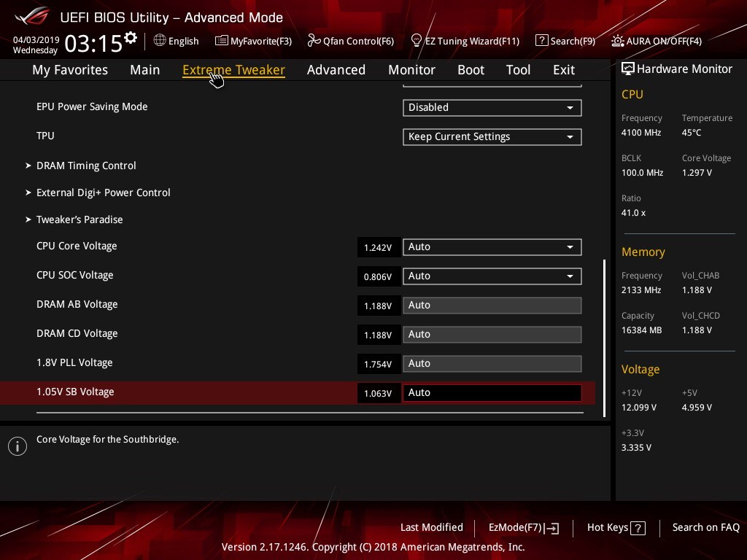Click the Hot Keys question mark icon
Image resolution: width=747 pixels, height=560 pixels.
[638, 528]
